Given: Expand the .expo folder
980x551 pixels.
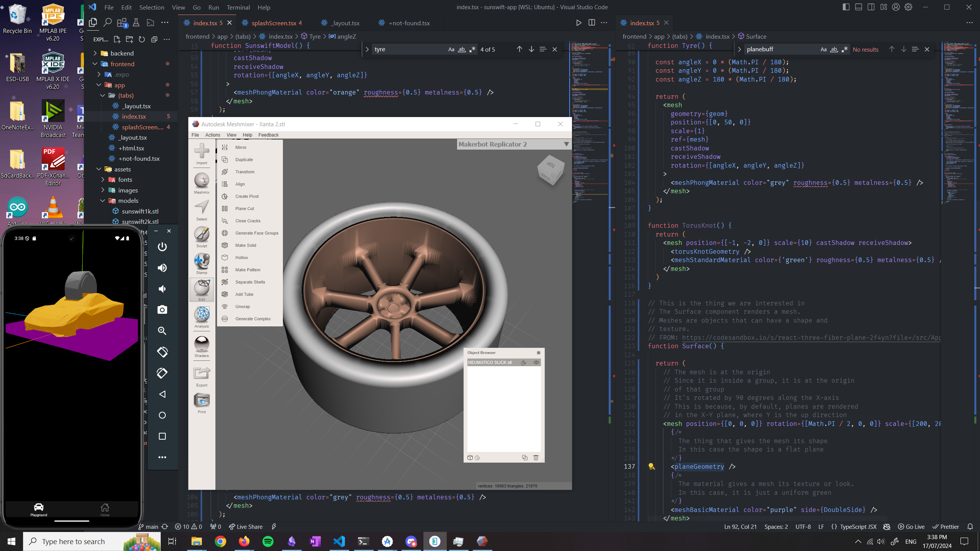Looking at the screenshot, I should (99, 74).
